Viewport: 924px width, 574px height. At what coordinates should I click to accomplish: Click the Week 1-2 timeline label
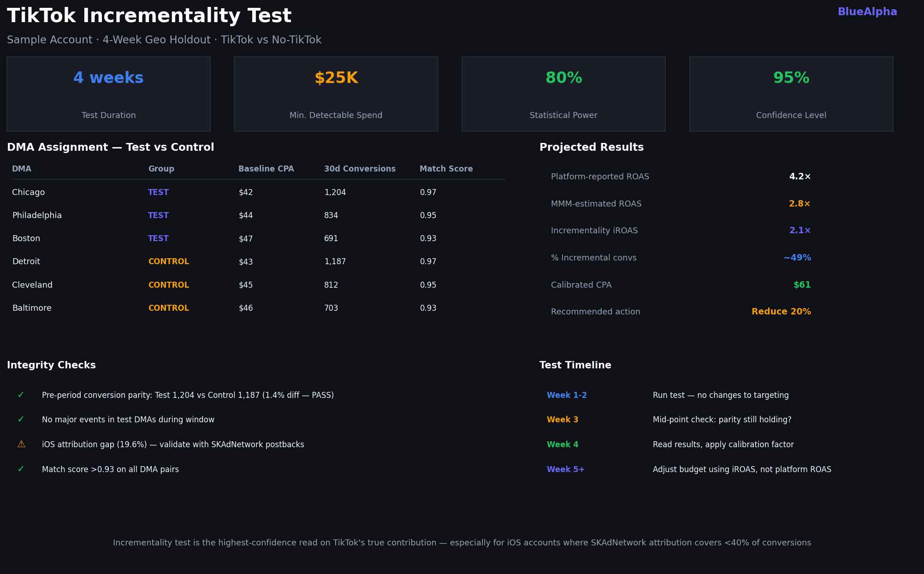(x=567, y=395)
